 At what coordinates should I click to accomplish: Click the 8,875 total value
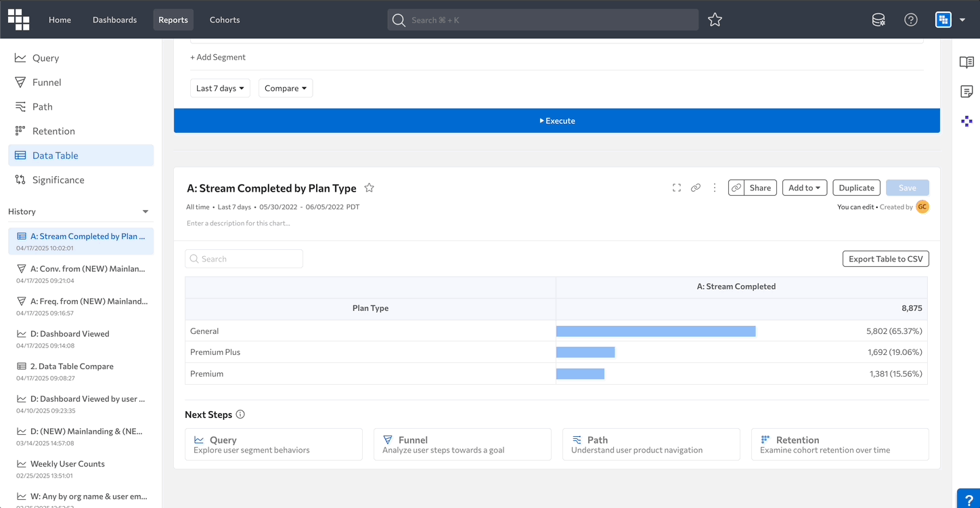[x=912, y=308]
